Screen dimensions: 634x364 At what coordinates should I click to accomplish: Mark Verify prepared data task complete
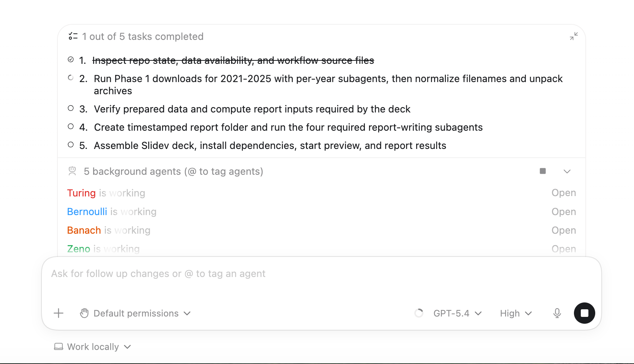pos(70,108)
